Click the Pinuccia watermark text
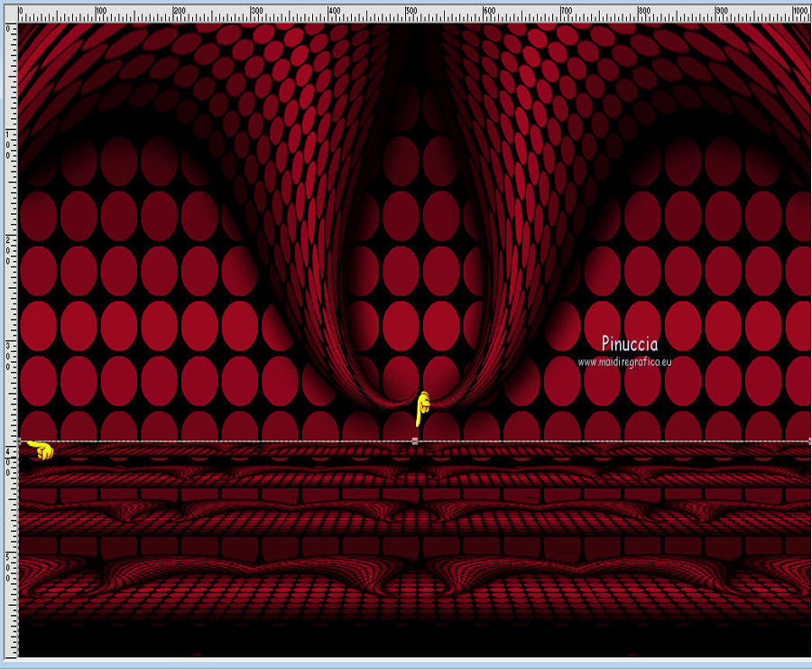Screen dimensions: 812x669 tap(630, 343)
